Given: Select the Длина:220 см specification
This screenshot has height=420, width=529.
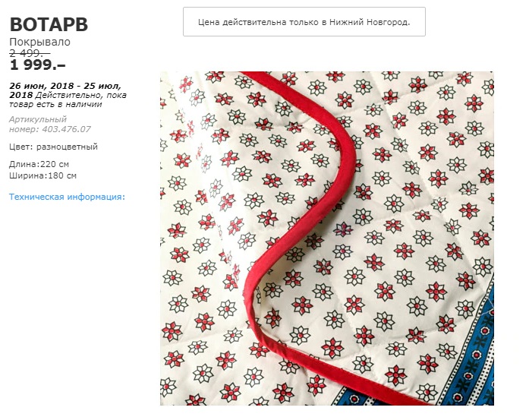Looking at the screenshot, I should [x=39, y=164].
